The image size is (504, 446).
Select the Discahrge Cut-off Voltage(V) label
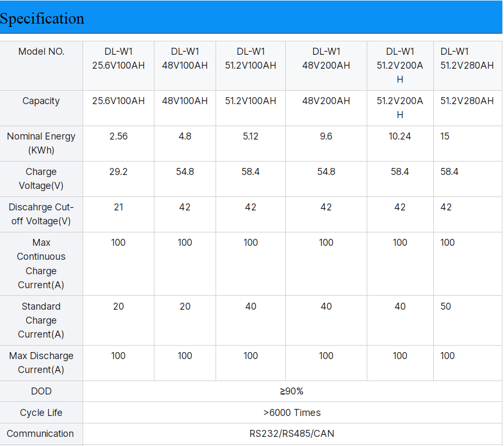(41, 214)
